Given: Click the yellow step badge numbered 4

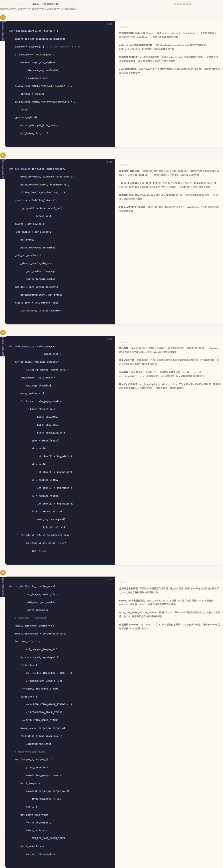Looking at the screenshot, I should pos(3,573).
